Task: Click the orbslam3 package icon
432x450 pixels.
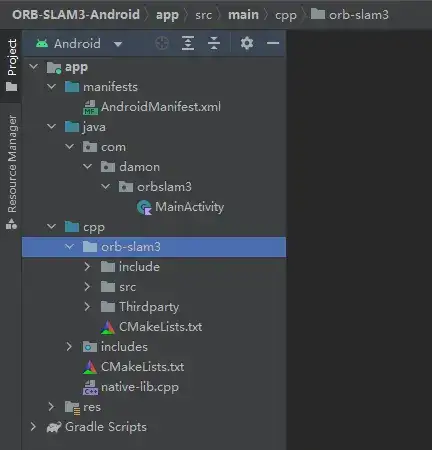Action: 126,187
